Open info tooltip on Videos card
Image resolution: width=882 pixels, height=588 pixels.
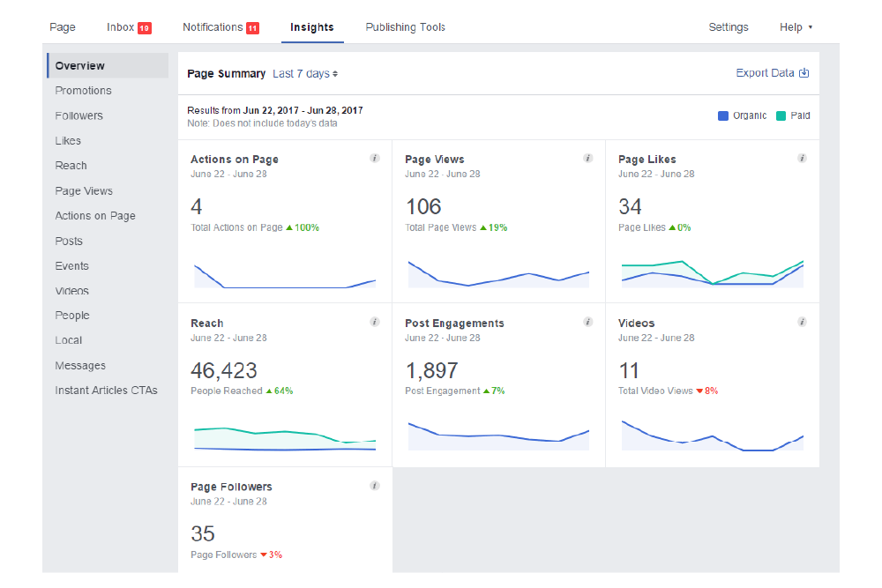(802, 322)
